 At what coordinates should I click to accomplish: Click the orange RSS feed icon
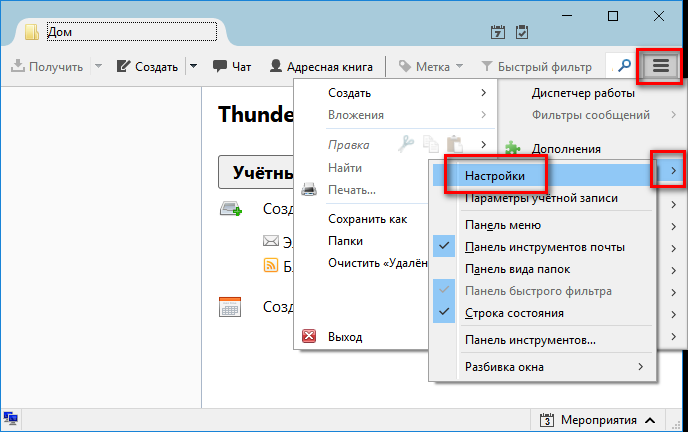271,265
